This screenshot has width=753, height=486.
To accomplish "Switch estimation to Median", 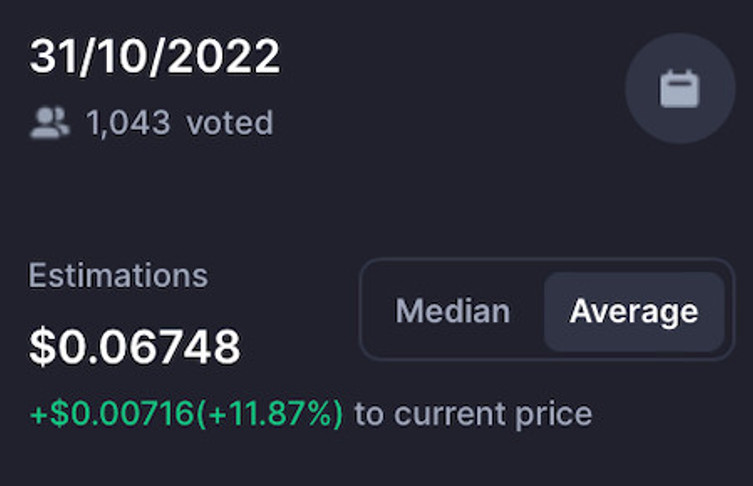I will click(452, 311).
